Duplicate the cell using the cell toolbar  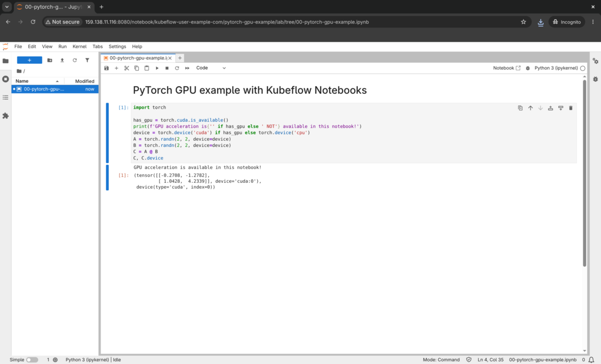tap(520, 108)
